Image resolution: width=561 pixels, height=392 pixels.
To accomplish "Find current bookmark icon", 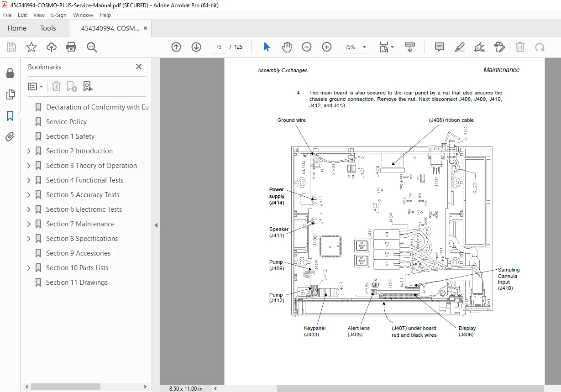I will coord(88,86).
